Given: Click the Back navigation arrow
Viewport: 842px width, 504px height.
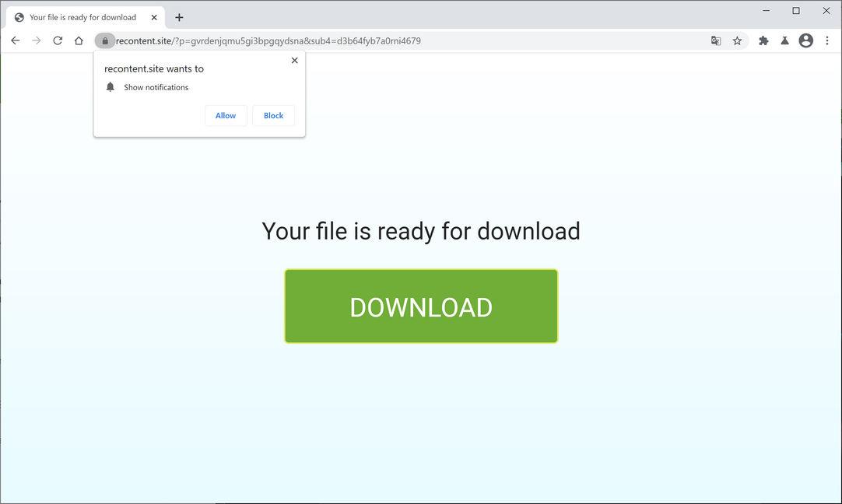Looking at the screenshot, I should click(16, 40).
